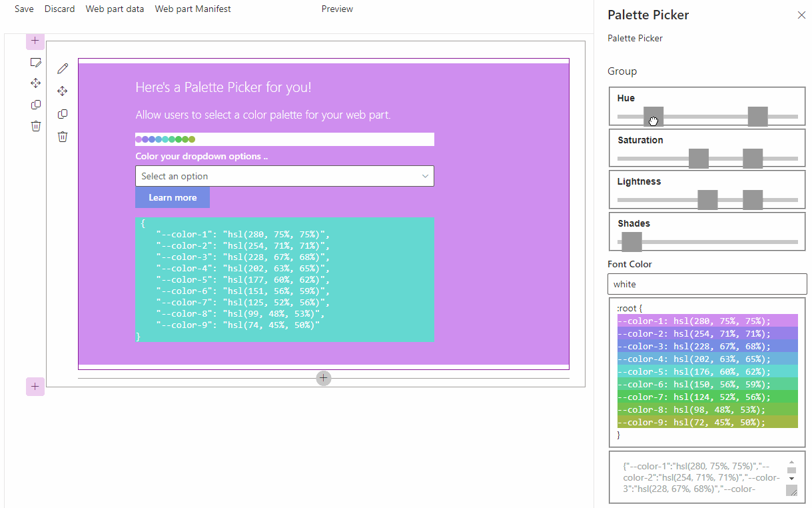This screenshot has height=508, width=812.
Task: Click the 'Palette Picker' pane title
Action: (x=648, y=15)
